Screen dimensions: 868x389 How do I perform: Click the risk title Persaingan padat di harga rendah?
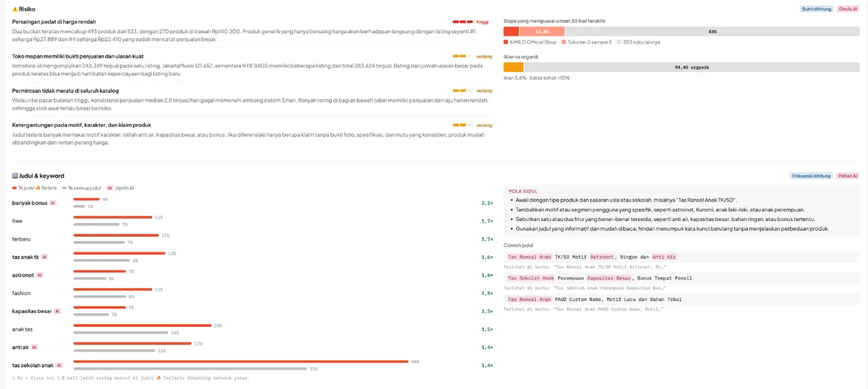pos(54,22)
